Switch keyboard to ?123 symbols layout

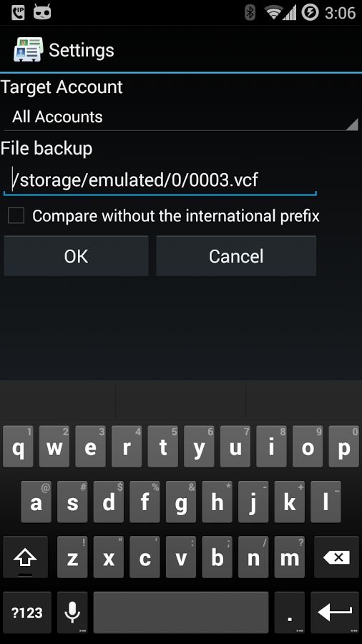27,613
